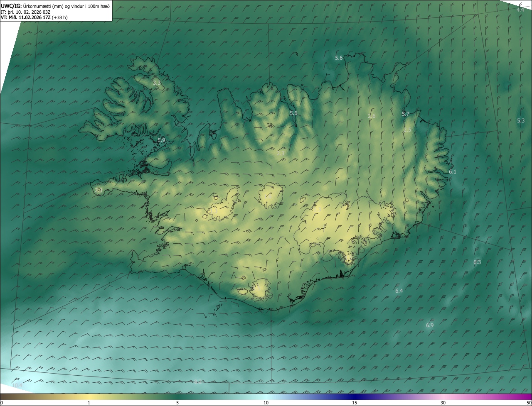Click the 4.4 value label on the map
This screenshot has height=406, width=532.
coord(520,10)
